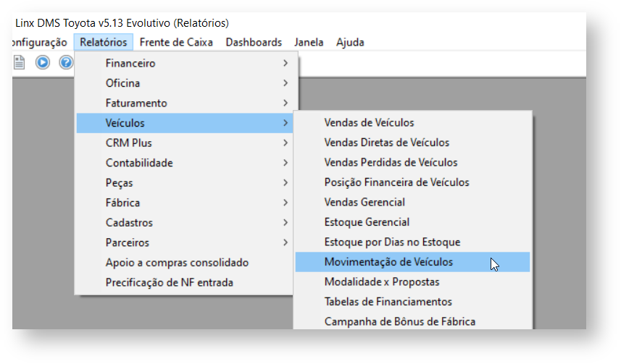Choose Vendas Diretas de Veículos
This screenshot has width=621, height=364.
[386, 143]
